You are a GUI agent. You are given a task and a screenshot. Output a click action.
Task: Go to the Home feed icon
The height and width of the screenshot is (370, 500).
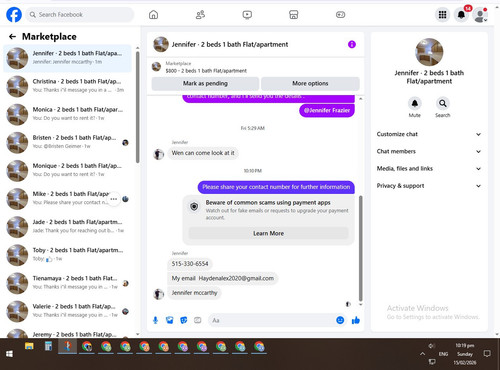[x=153, y=15]
